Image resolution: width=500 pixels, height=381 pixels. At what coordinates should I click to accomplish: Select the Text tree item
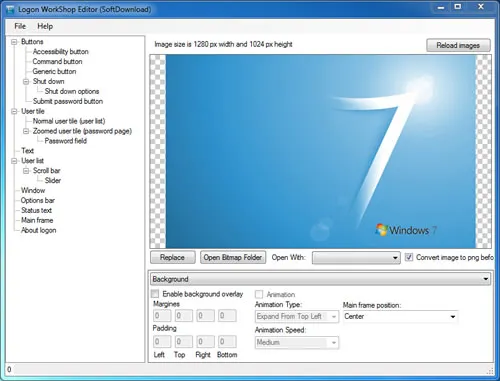click(x=27, y=151)
